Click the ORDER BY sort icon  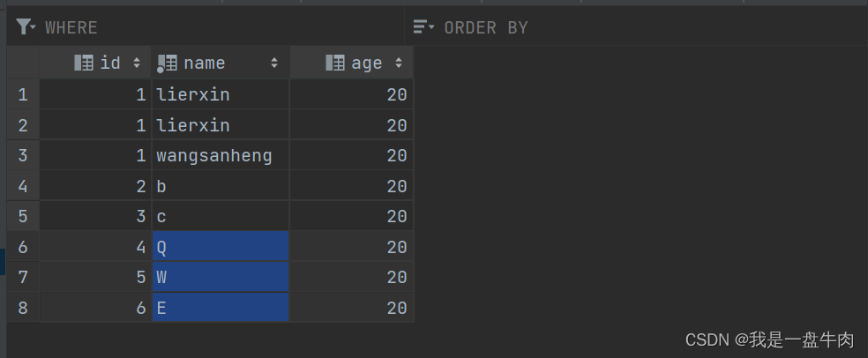[424, 26]
